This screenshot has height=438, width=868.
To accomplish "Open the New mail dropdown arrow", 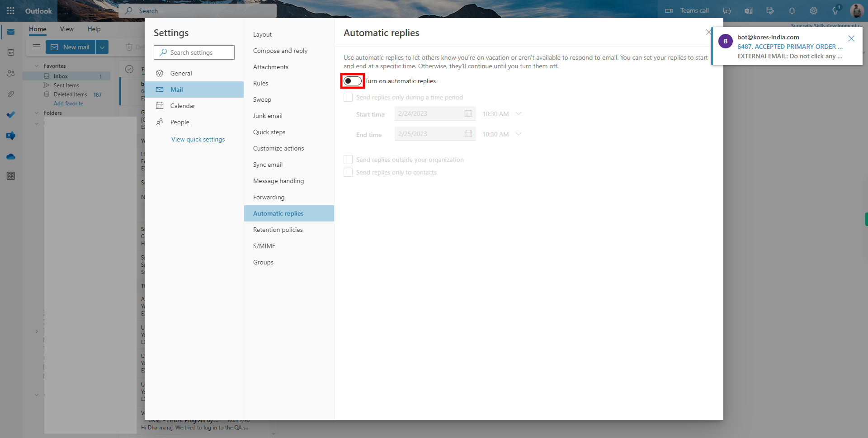I will (x=102, y=47).
